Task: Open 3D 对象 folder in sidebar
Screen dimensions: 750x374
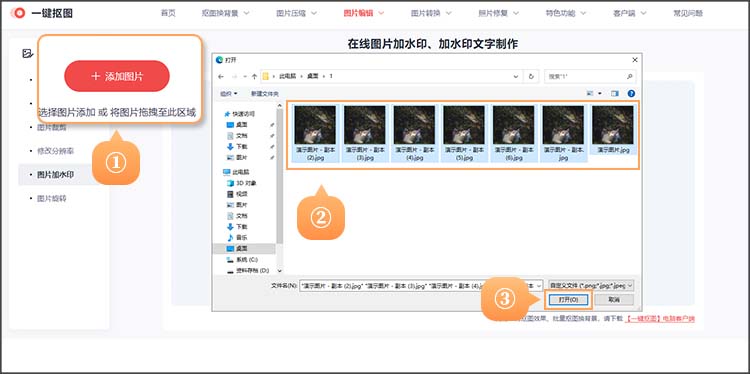Action: [x=242, y=183]
